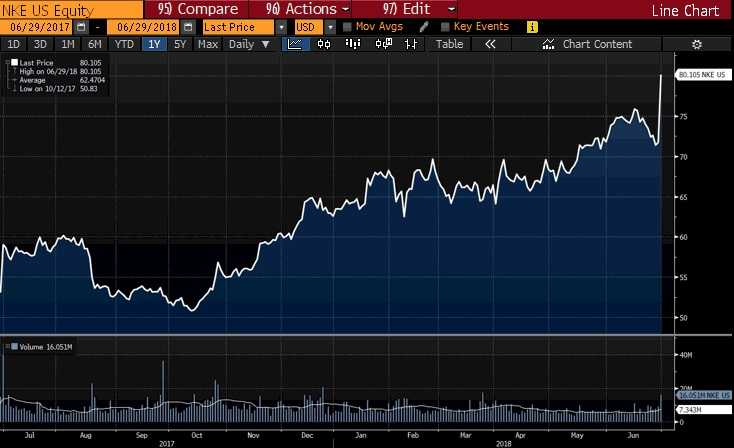Image resolution: width=734 pixels, height=448 pixels.
Task: Enable the Mov Avgs checkbox
Action: click(x=347, y=27)
